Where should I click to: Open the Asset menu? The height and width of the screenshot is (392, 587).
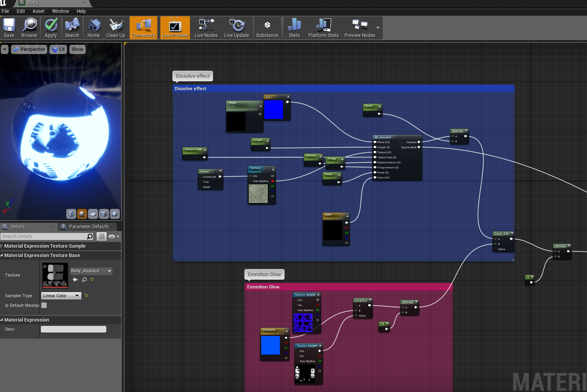point(38,11)
